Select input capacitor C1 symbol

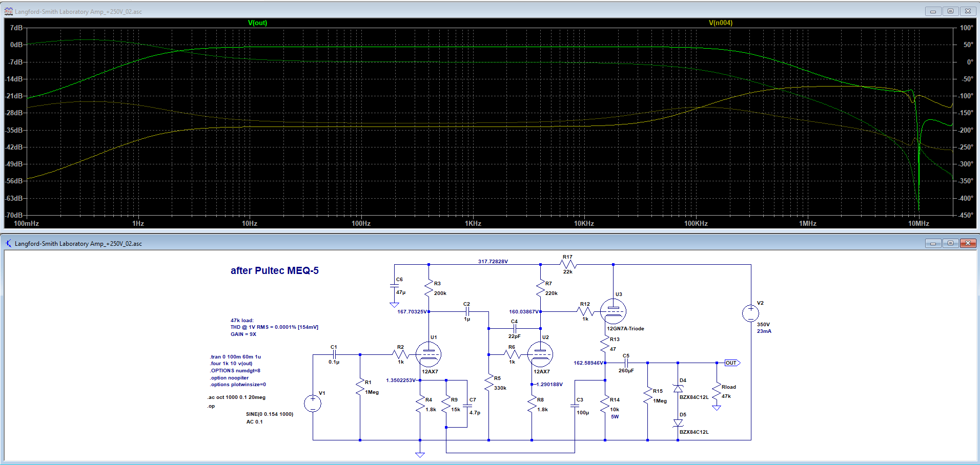334,354
